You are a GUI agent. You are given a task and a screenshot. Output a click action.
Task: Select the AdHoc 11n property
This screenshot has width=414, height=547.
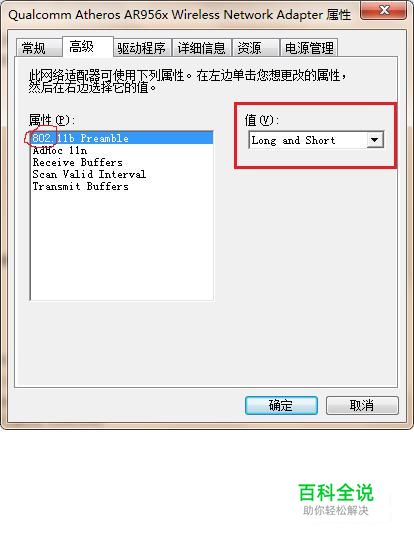122,150
